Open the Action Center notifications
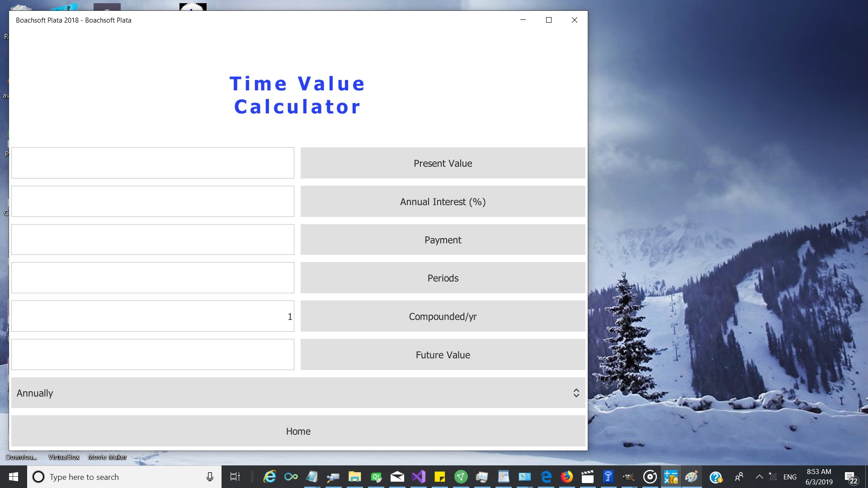 pyautogui.click(x=850, y=477)
